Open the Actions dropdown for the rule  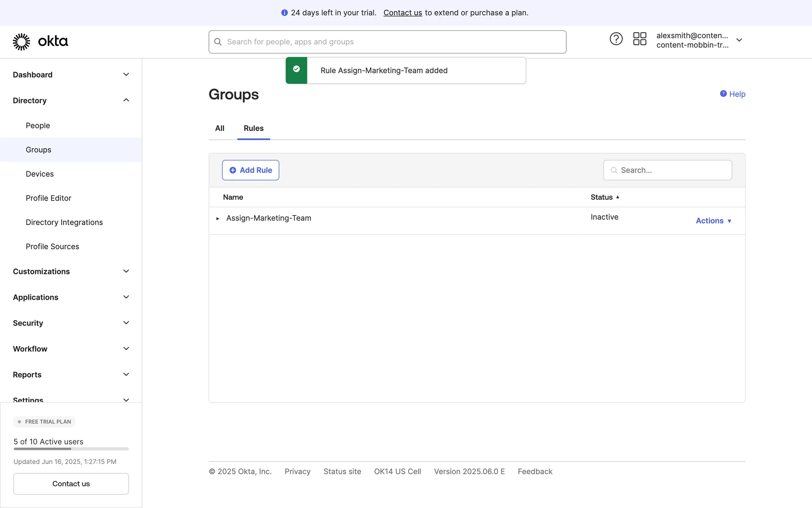point(713,221)
